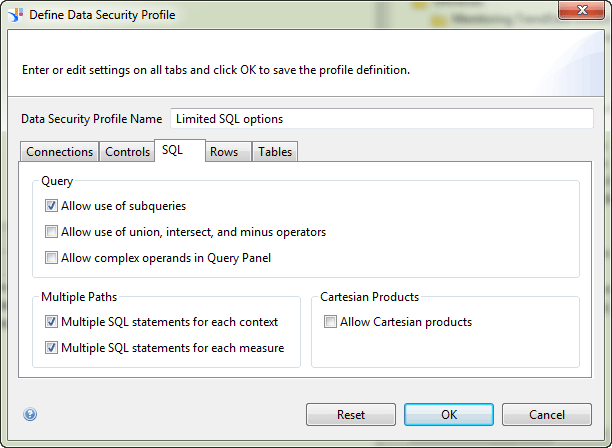Click the instruction text above the name field

pyautogui.click(x=216, y=71)
